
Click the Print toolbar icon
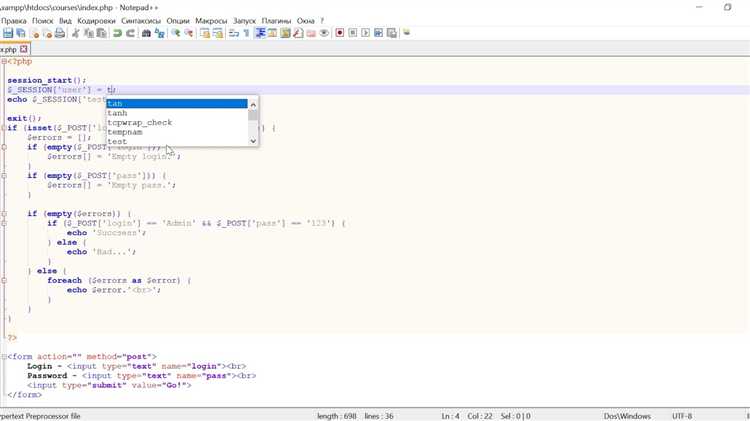[x=60, y=33]
